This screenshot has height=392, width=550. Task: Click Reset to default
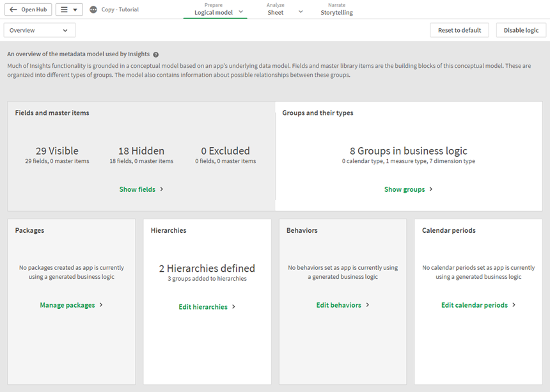[x=459, y=30]
